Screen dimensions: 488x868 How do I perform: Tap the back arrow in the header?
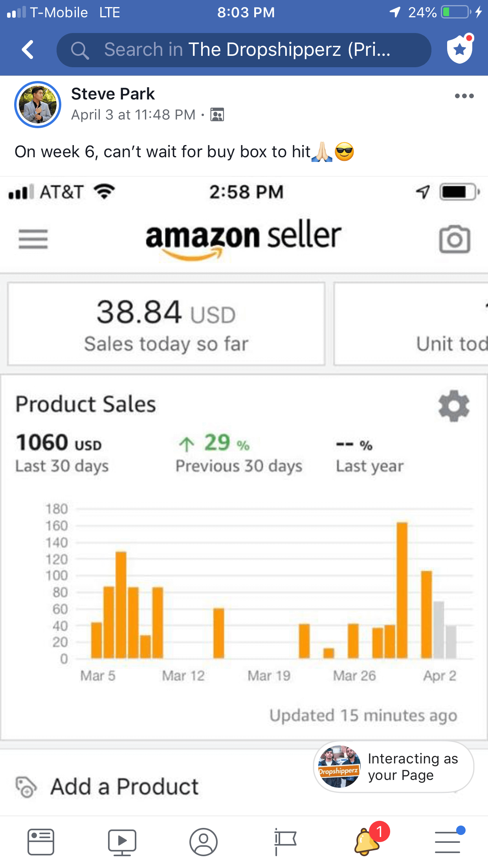tap(28, 50)
